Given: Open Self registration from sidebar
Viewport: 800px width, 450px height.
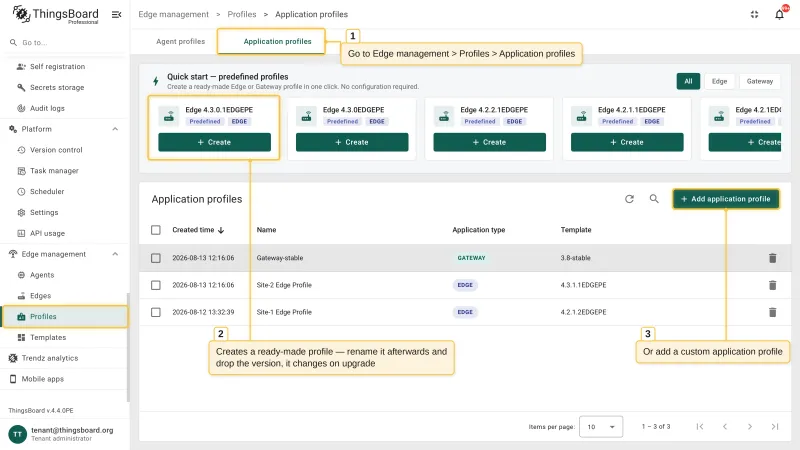Looking at the screenshot, I should 57,66.
